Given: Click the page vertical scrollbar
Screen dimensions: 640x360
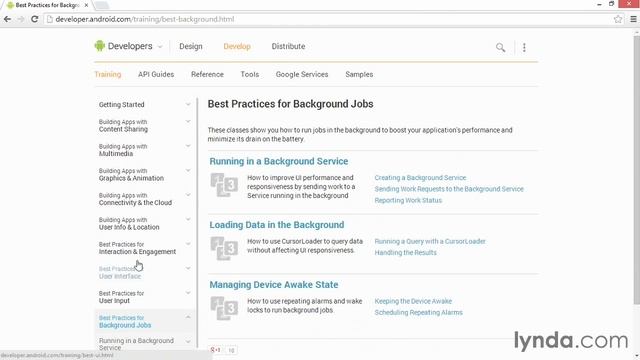Looking at the screenshot, I should pyautogui.click(x=636, y=170).
